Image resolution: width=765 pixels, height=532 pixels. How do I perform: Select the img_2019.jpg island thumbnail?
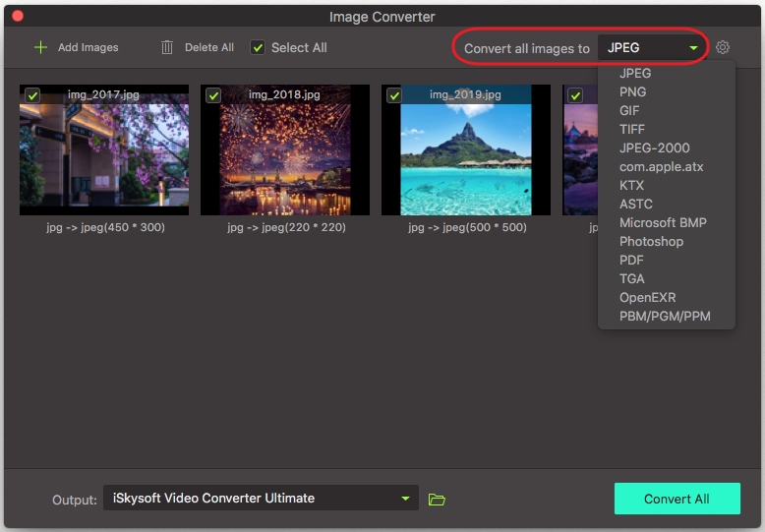point(466,157)
